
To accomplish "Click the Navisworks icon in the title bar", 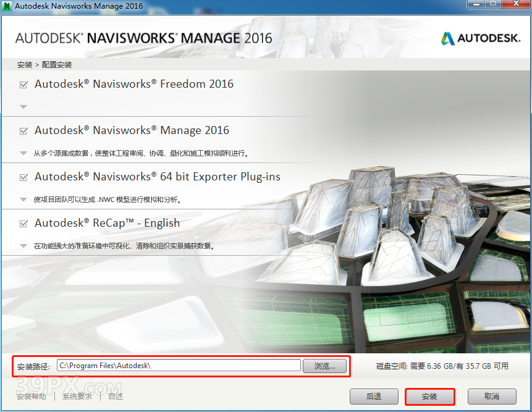I will (x=7, y=6).
